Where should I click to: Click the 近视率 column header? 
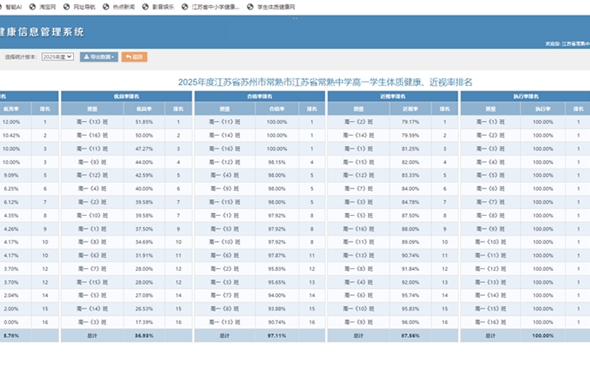(x=410, y=109)
